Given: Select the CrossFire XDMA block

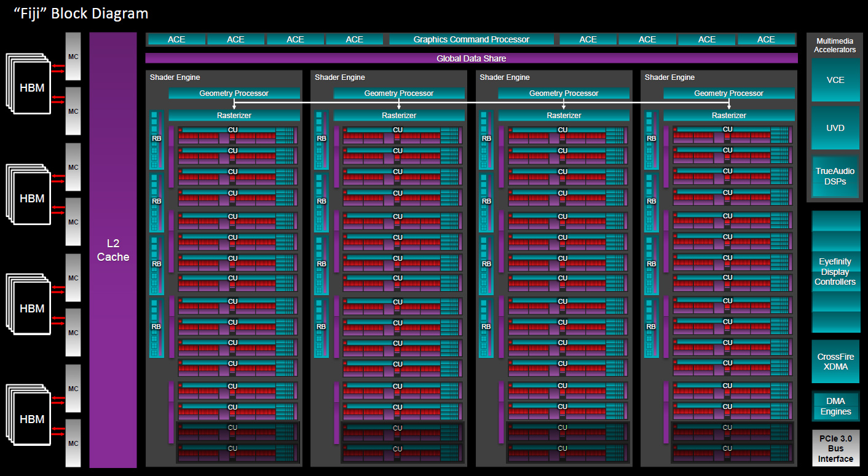Looking at the screenshot, I should pyautogui.click(x=835, y=362).
